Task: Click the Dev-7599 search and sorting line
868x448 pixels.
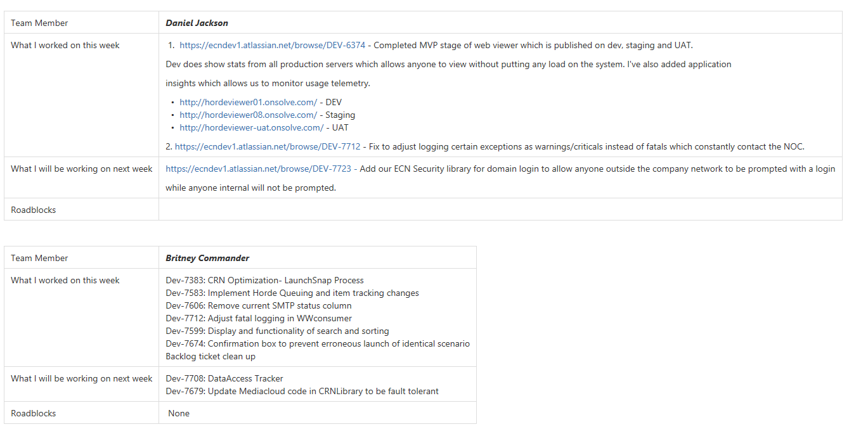Action: (x=278, y=331)
